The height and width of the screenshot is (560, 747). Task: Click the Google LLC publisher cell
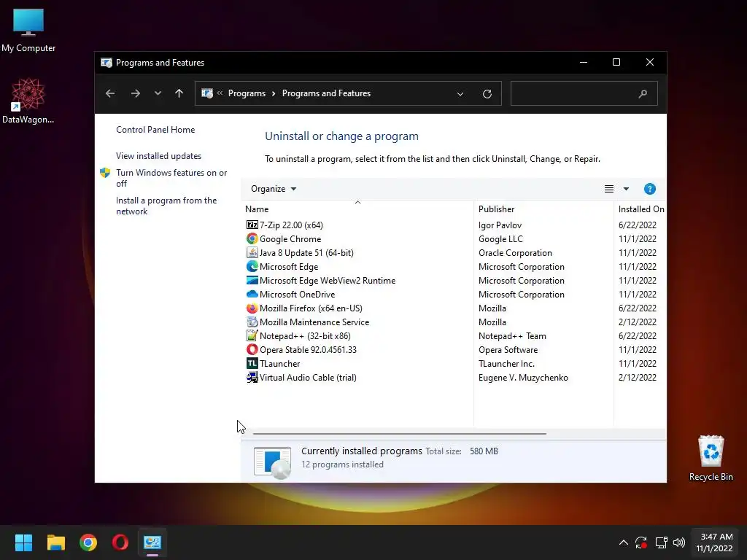(x=500, y=238)
